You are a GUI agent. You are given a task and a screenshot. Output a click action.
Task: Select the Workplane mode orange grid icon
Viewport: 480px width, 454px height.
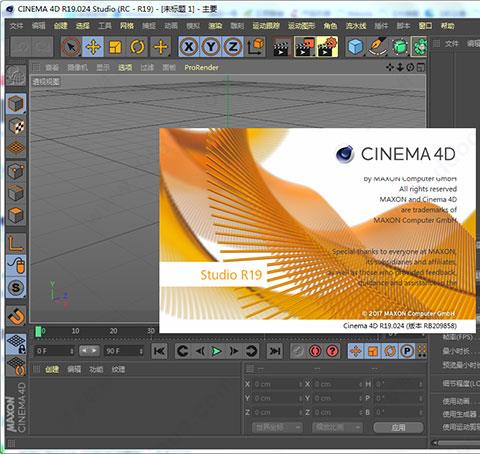16,148
